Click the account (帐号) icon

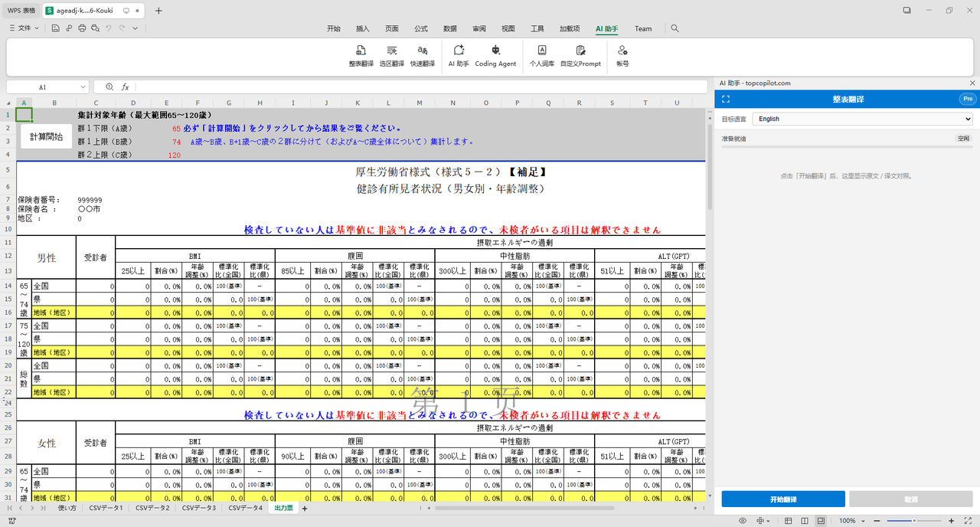[x=622, y=50]
